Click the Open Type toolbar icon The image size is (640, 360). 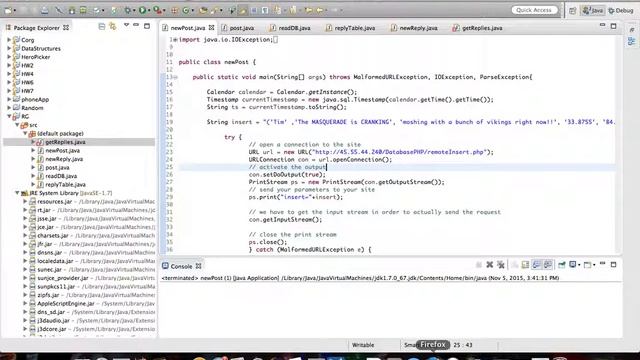point(203,10)
